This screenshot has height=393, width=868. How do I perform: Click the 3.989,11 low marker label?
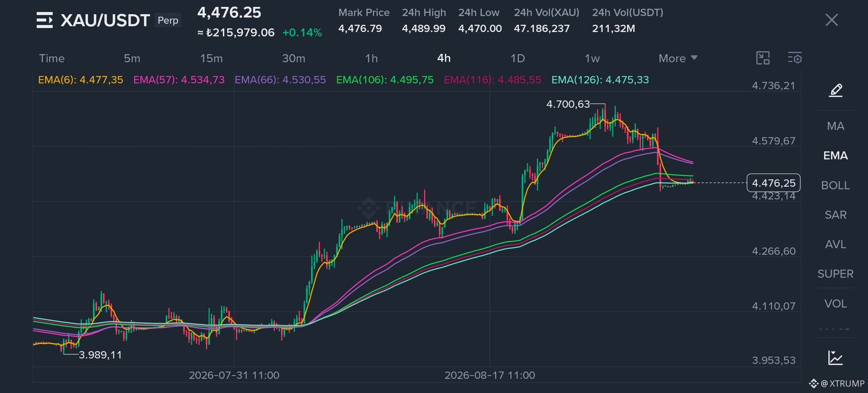[x=100, y=355]
